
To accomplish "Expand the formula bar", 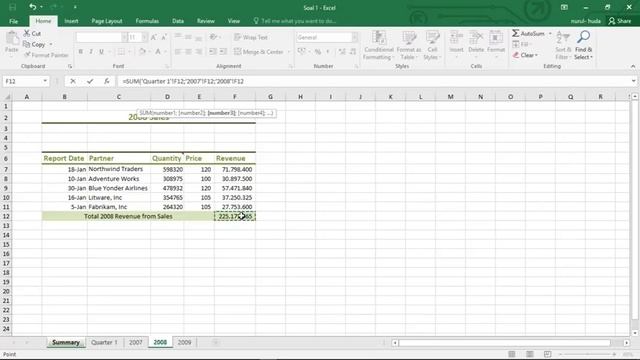I will click(633, 81).
